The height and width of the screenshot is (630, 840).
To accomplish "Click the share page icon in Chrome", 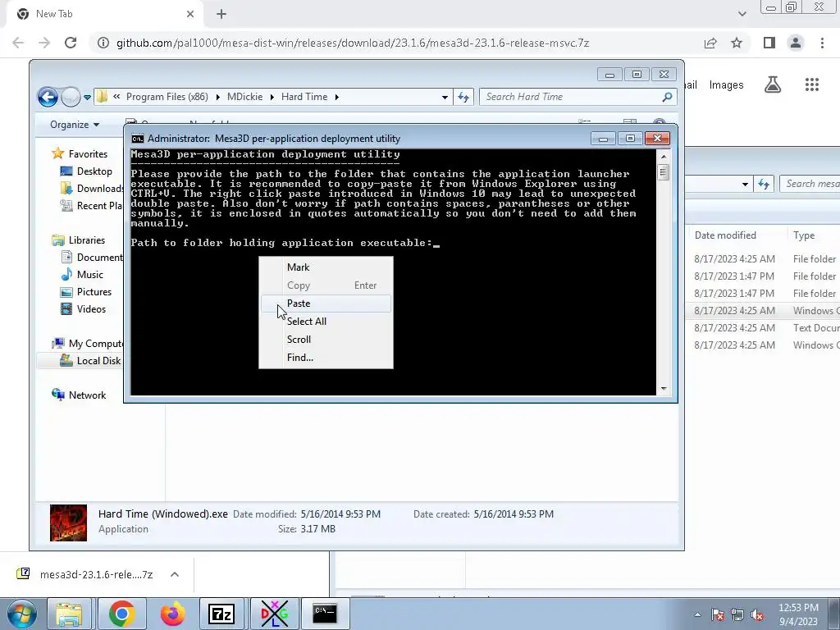I will pos(710,43).
